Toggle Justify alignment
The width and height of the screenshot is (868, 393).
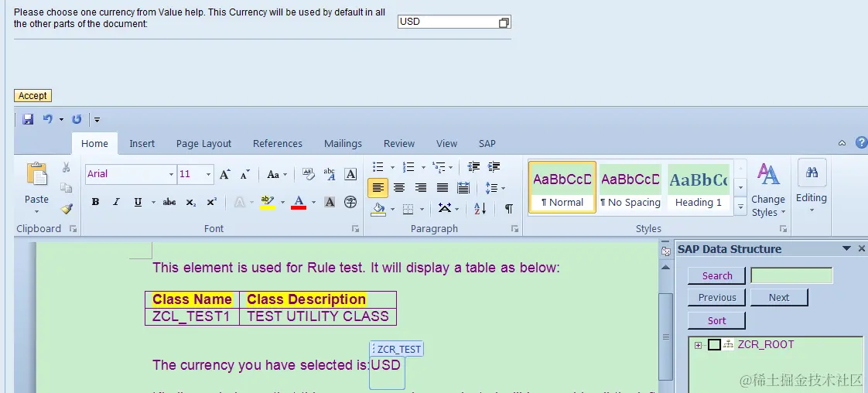pos(442,188)
